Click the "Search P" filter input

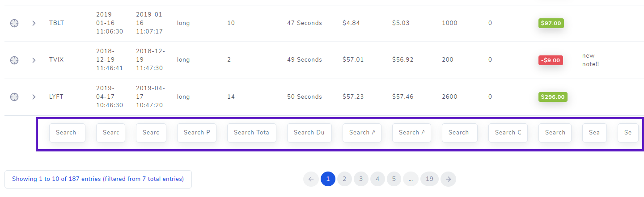click(197, 133)
